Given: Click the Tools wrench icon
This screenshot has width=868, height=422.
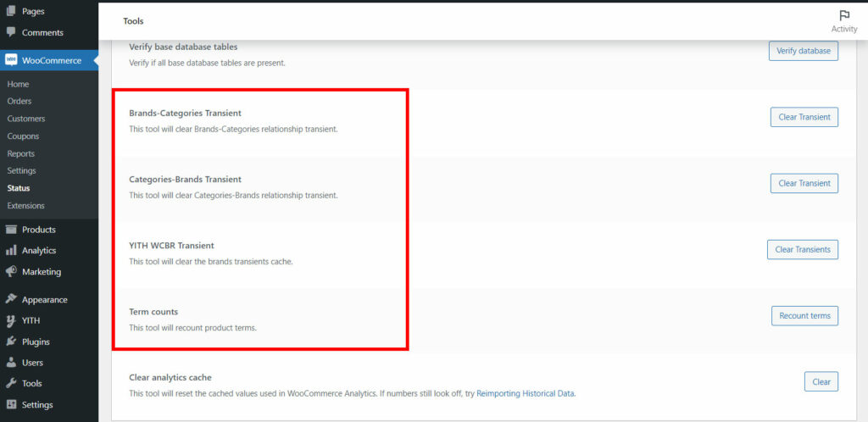Looking at the screenshot, I should 11,383.
